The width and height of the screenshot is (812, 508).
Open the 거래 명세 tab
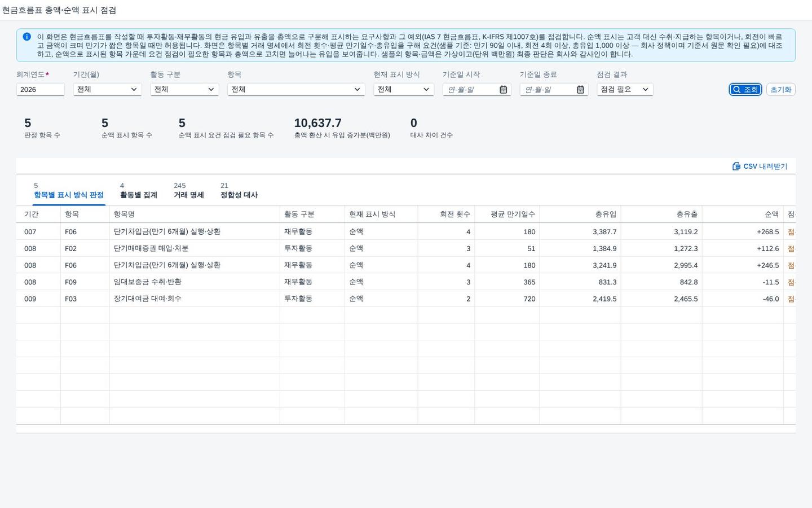189,191
